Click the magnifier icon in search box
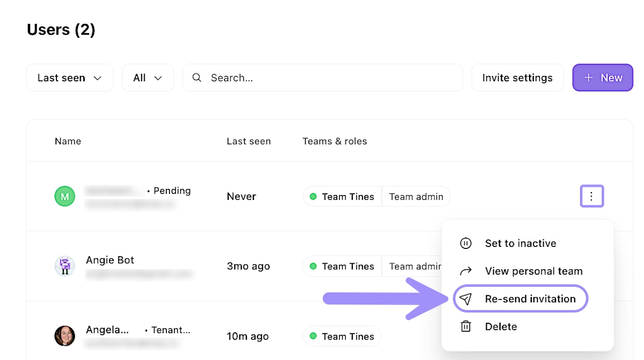 click(197, 78)
